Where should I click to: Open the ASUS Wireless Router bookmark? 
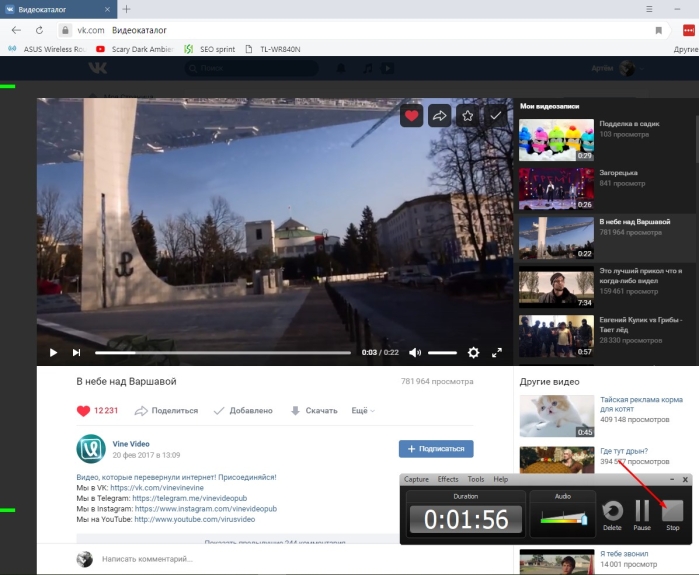47,49
